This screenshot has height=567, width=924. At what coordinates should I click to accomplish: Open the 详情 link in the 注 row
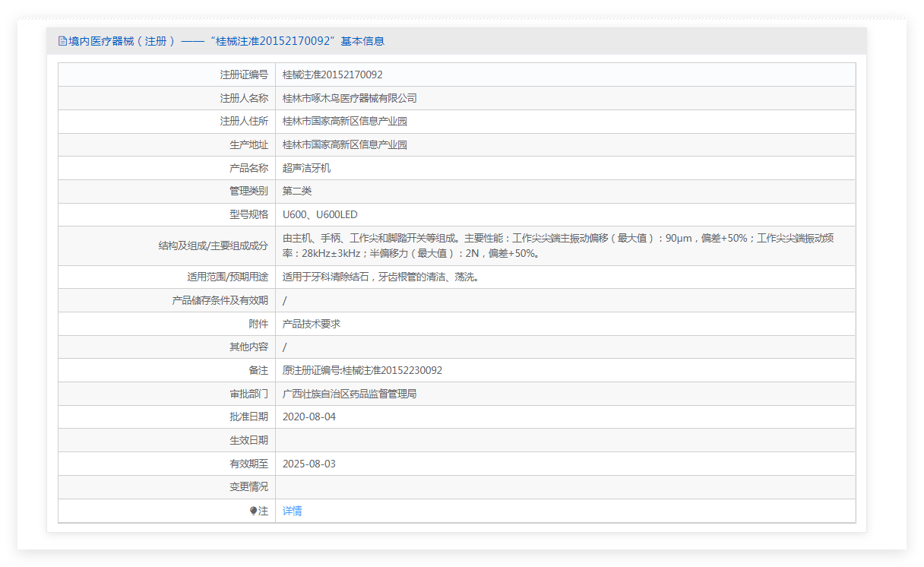tap(292, 511)
